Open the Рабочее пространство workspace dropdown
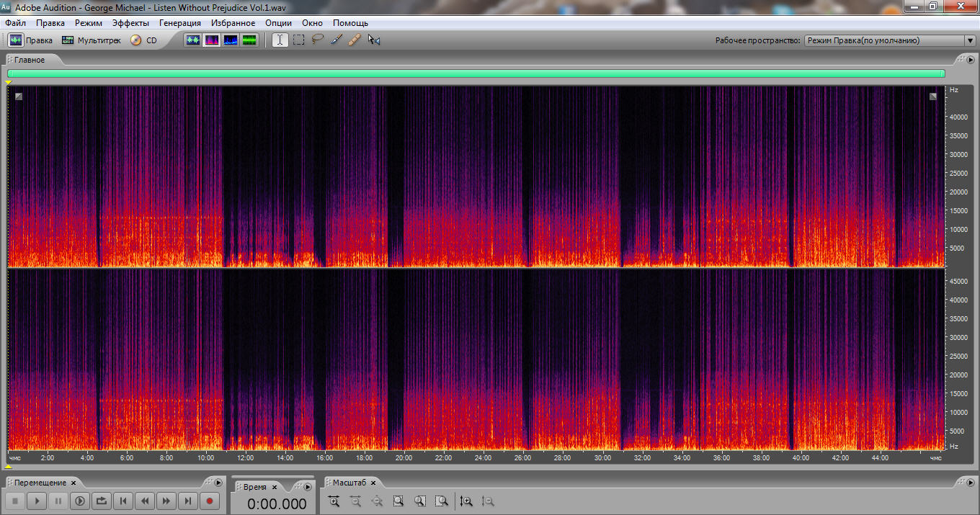The width and height of the screenshot is (980, 515). click(x=889, y=41)
